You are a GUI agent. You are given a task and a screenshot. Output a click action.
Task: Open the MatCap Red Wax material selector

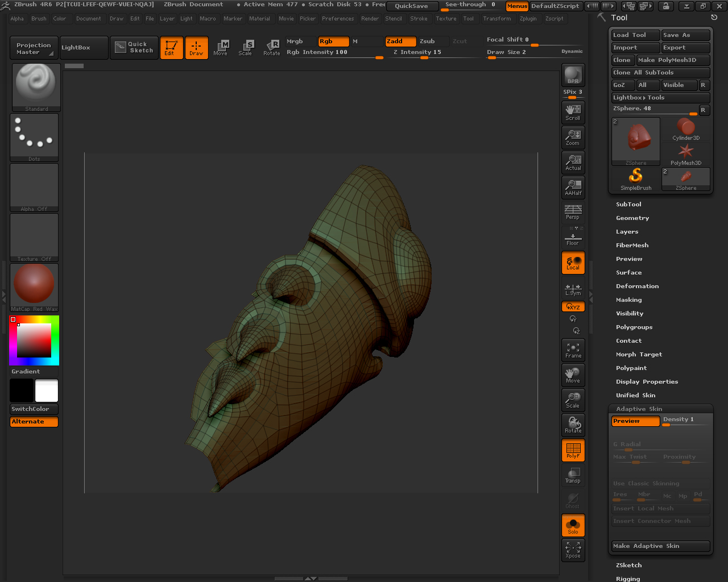pyautogui.click(x=34, y=288)
